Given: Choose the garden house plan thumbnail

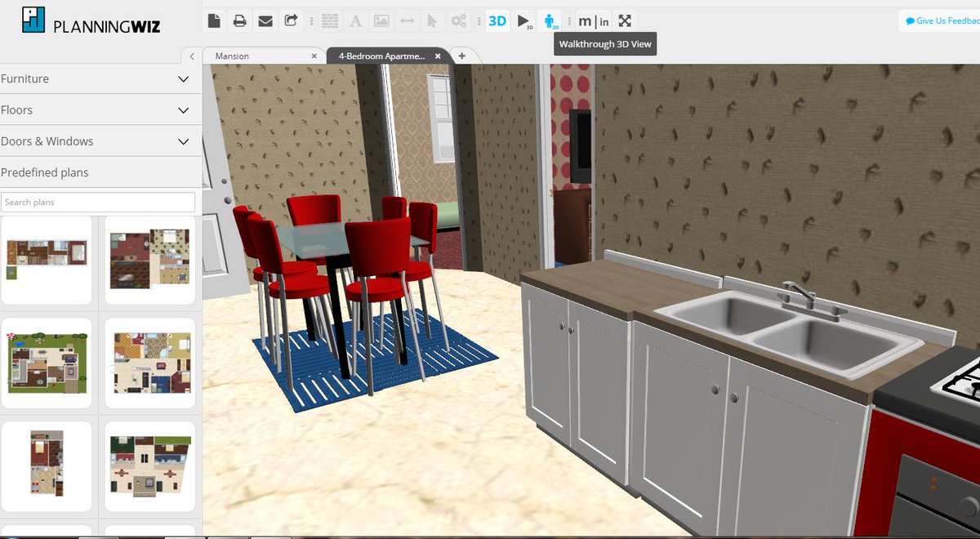Looking at the screenshot, I should pyautogui.click(x=47, y=363).
